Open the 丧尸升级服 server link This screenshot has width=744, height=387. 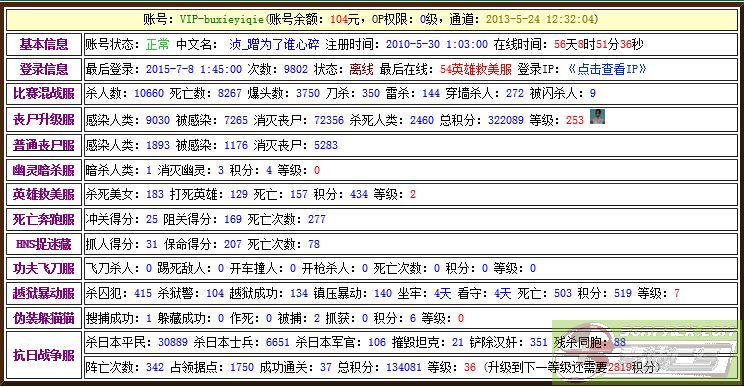click(44, 120)
